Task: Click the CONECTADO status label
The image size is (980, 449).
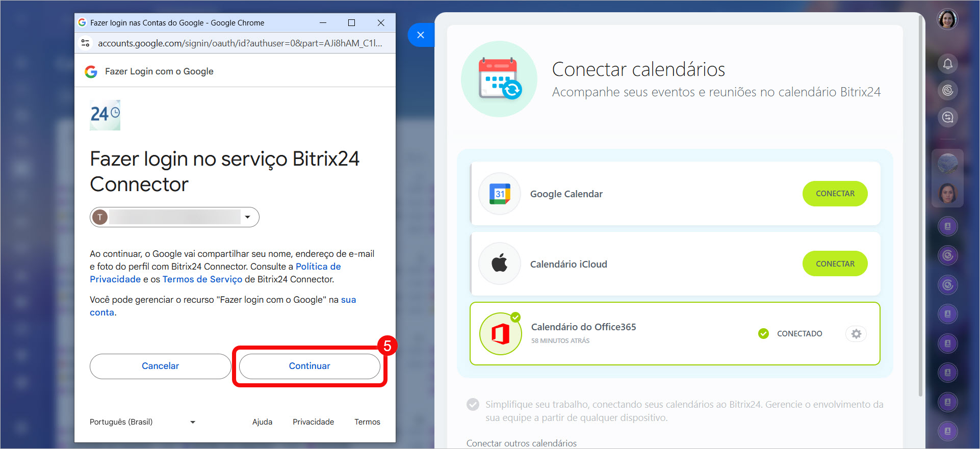Action: [x=800, y=334]
